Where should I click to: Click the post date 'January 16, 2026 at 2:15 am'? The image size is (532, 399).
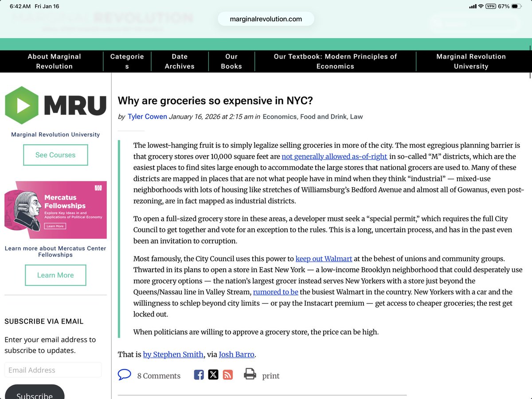[211, 117]
